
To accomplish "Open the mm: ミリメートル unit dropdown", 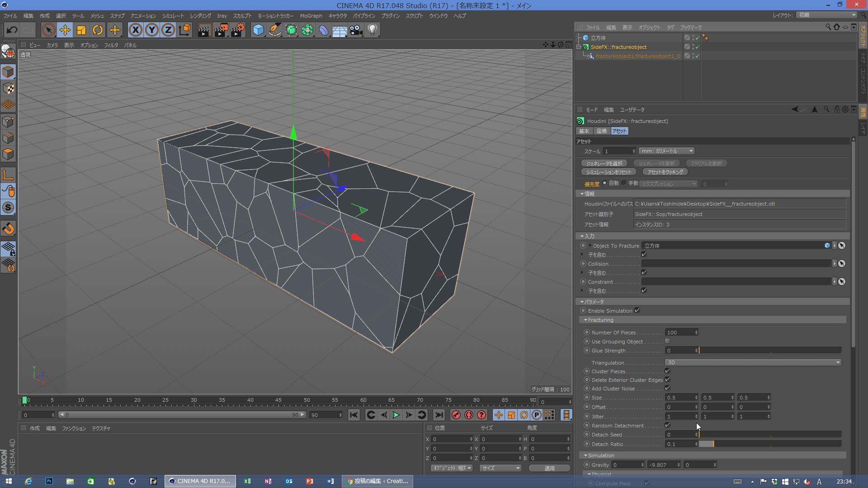I will point(666,151).
